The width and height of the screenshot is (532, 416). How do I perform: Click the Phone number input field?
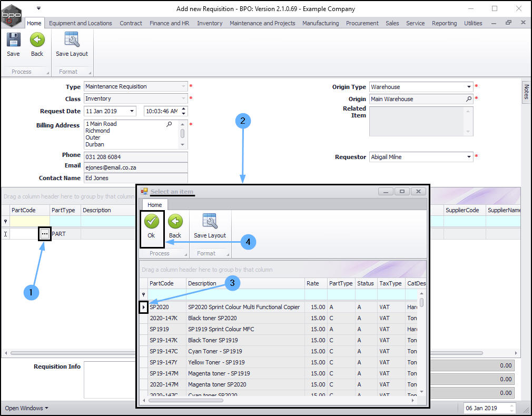[135, 157]
